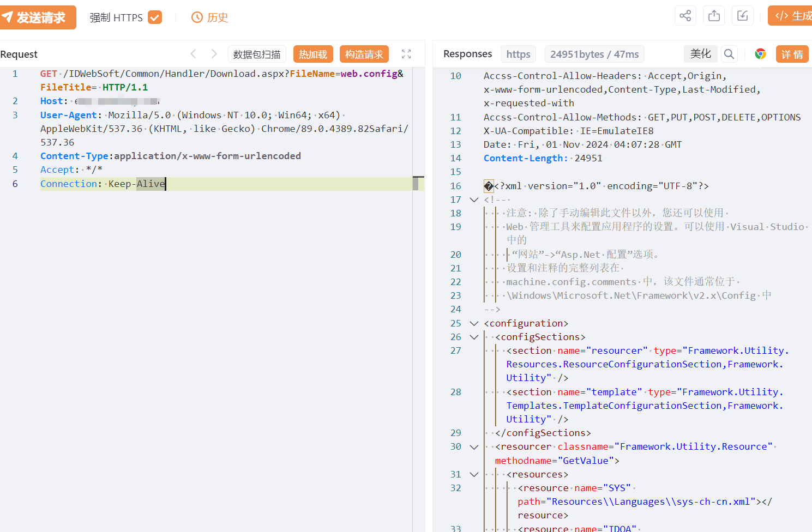
Task: Collapse the XML comment at line 17
Action: [474, 199]
